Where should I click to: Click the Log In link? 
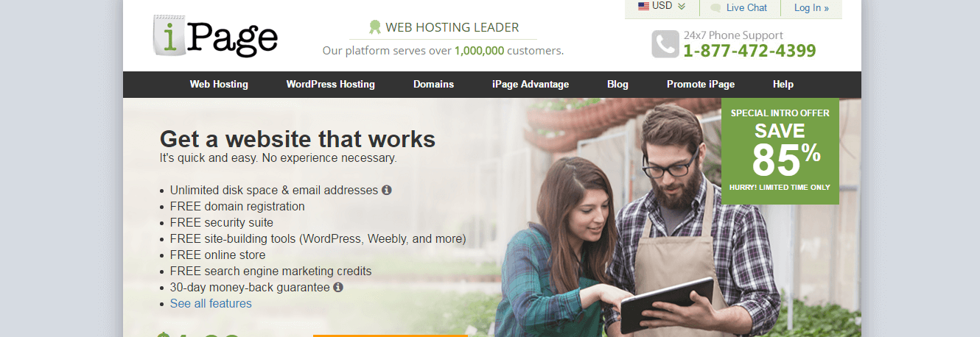point(811,8)
